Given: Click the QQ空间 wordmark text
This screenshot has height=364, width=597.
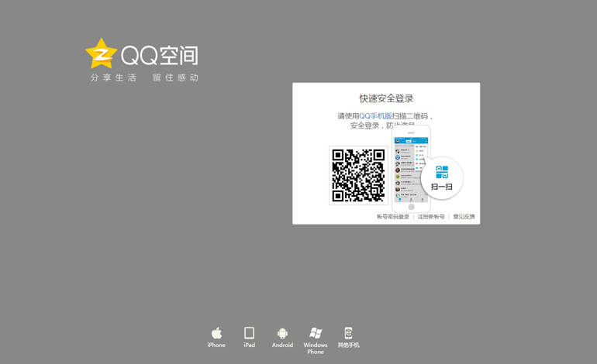Looking at the screenshot, I should pyautogui.click(x=160, y=56).
